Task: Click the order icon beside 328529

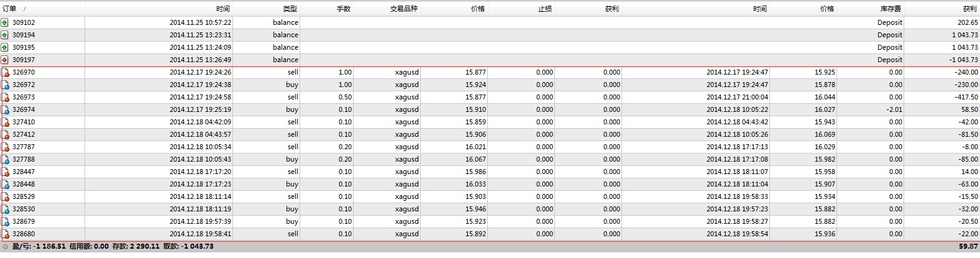Action: pyautogui.click(x=5, y=196)
